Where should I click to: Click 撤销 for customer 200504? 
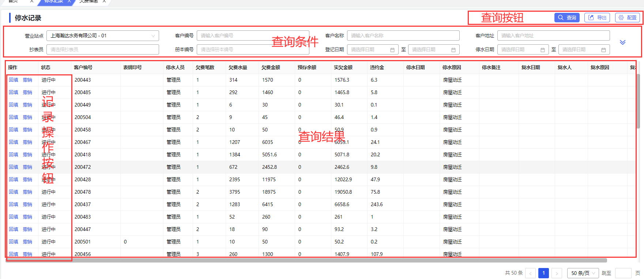27,117
